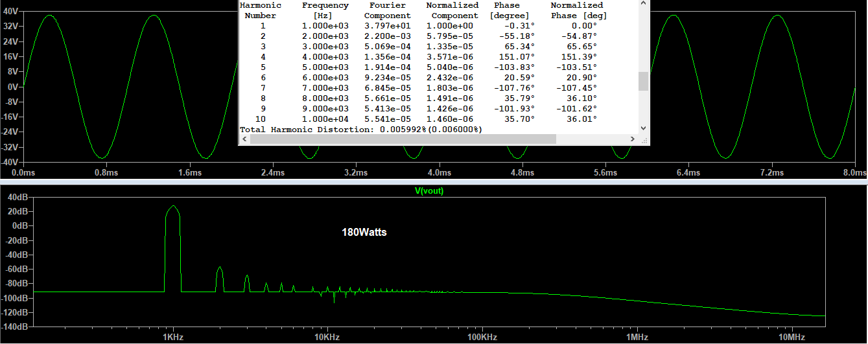Click the 0.0ms time axis label
Screen dimensions: 868x344
[x=23, y=173]
